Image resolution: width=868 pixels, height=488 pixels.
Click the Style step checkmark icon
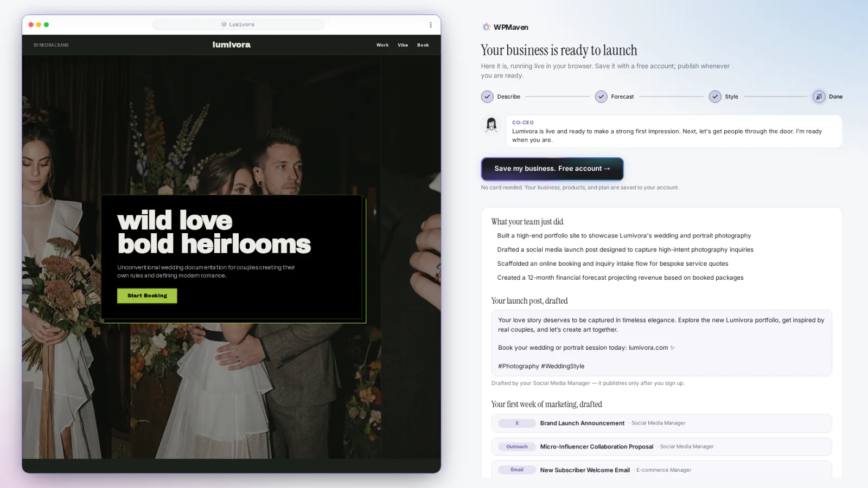point(715,97)
